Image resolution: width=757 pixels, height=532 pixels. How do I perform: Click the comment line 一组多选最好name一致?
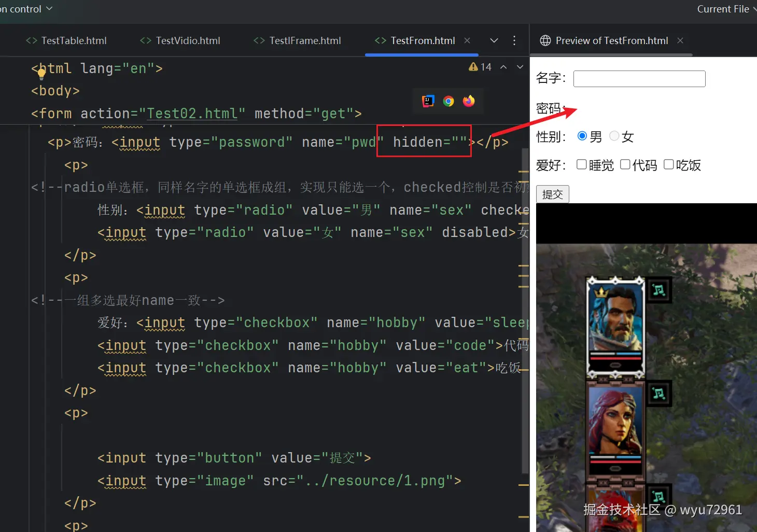pos(128,300)
